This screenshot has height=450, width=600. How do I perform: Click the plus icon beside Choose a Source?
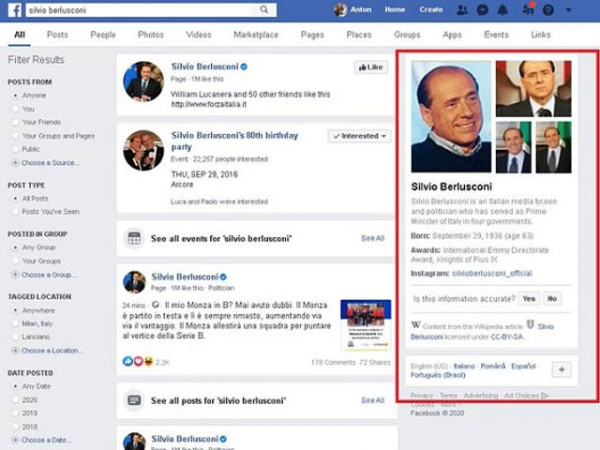(15, 163)
